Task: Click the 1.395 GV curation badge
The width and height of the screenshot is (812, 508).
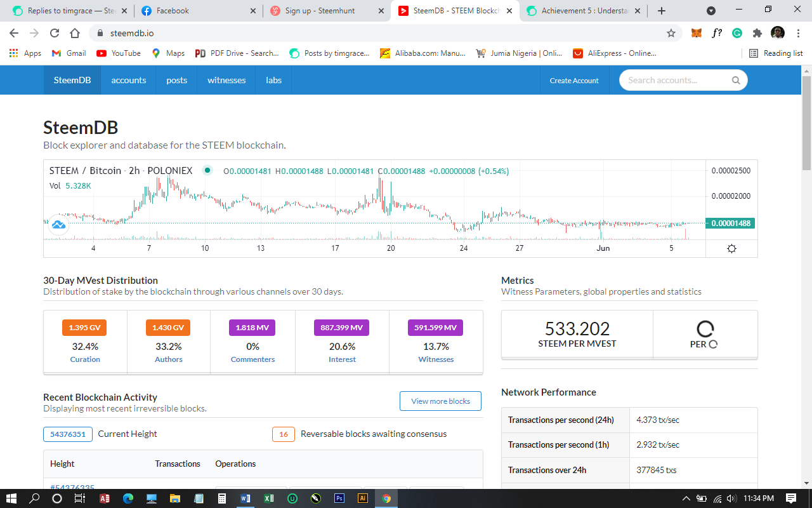Action: (x=84, y=328)
